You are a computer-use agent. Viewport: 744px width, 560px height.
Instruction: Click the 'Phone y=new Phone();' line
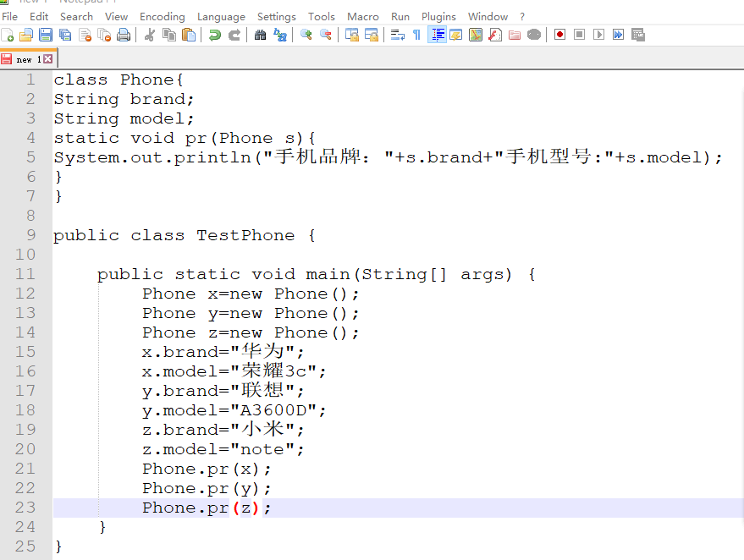(251, 312)
